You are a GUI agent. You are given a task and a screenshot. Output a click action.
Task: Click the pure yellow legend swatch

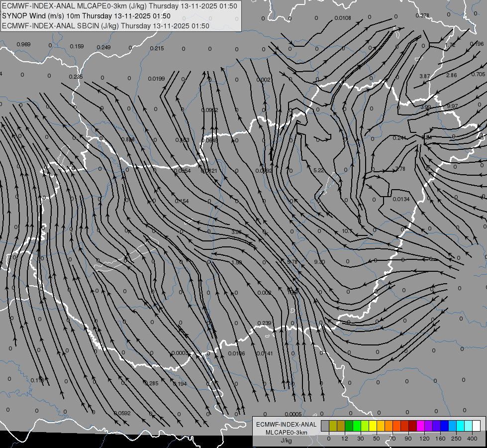[373, 426]
